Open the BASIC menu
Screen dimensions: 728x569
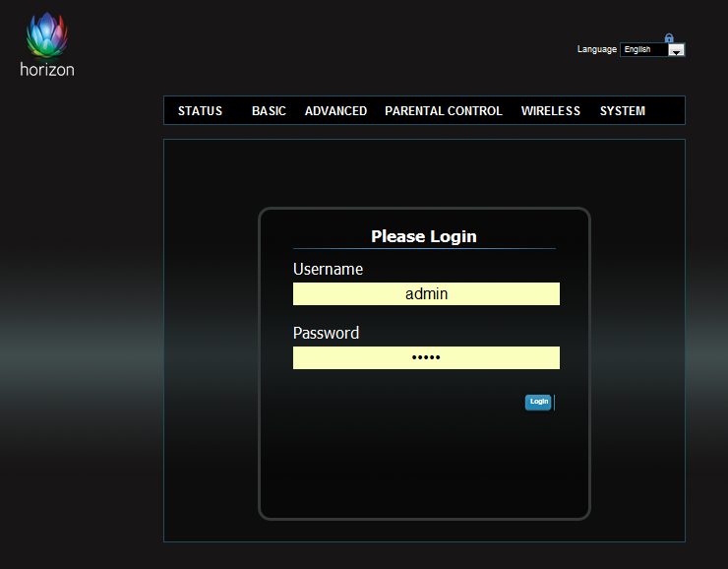tap(269, 111)
